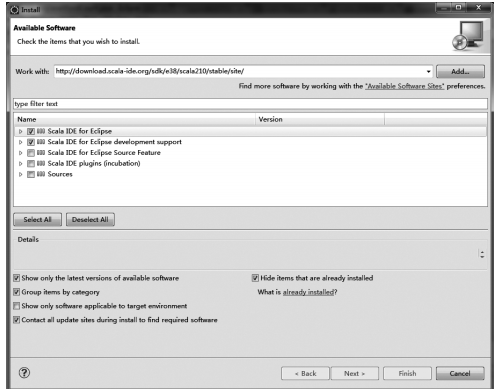Open the Work with site dropdown arrow
Screen dimensions: 494x389
[x=428, y=71]
